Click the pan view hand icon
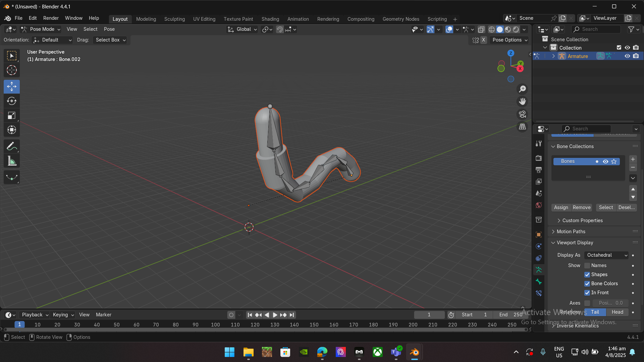 coord(522,102)
